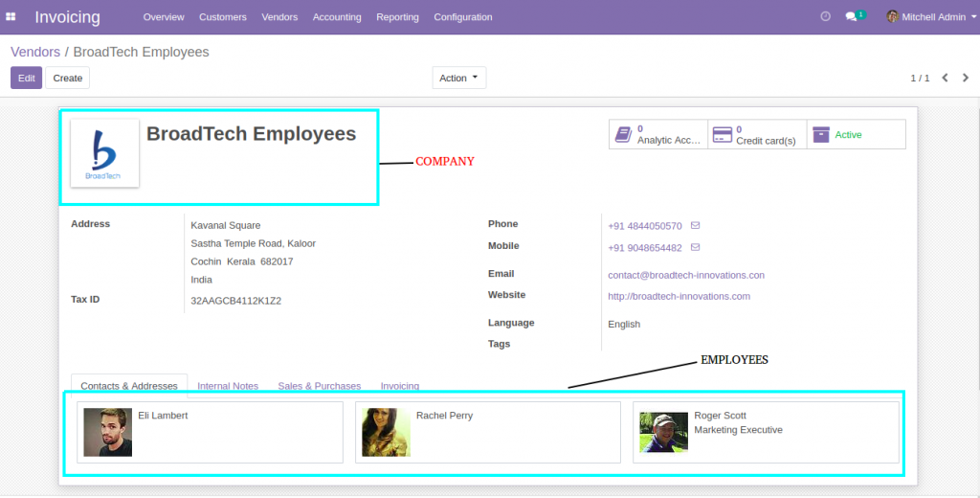Switch to the Invoicing tab

(x=400, y=386)
